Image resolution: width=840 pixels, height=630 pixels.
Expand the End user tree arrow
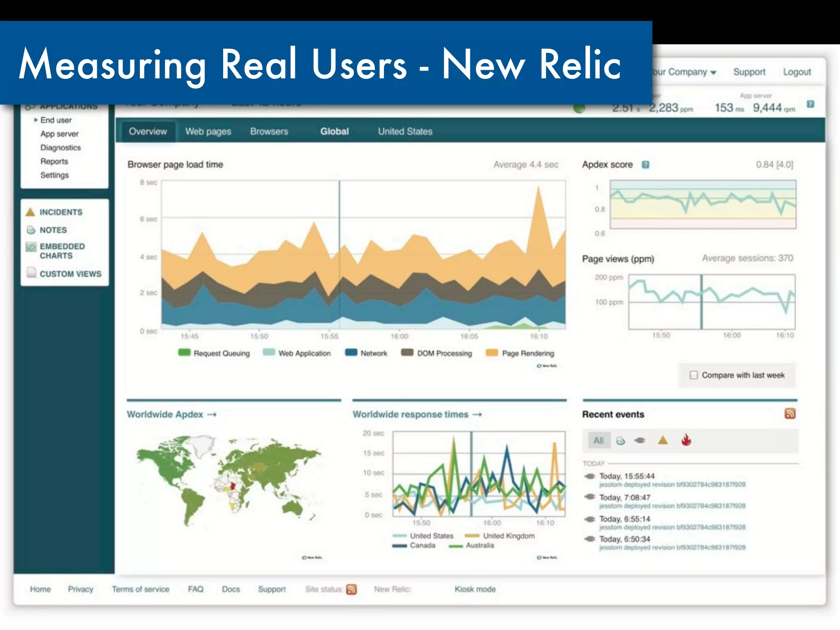coord(36,120)
